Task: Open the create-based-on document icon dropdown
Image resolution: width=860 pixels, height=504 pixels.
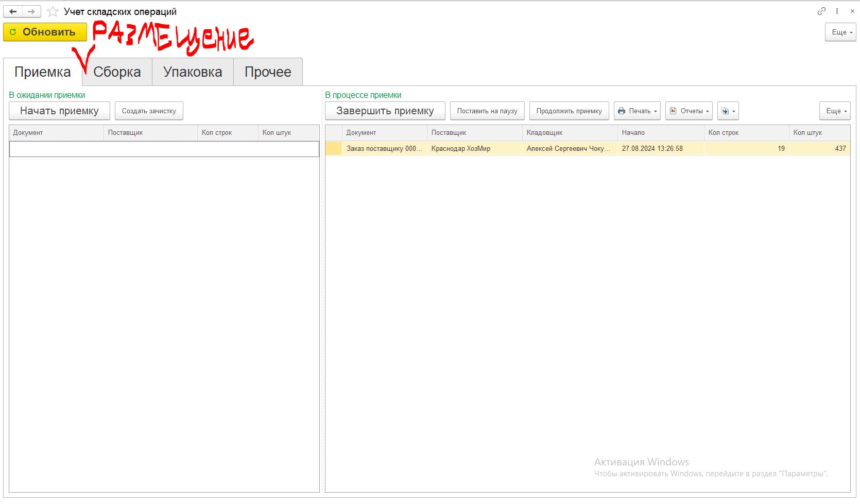Action: click(728, 111)
